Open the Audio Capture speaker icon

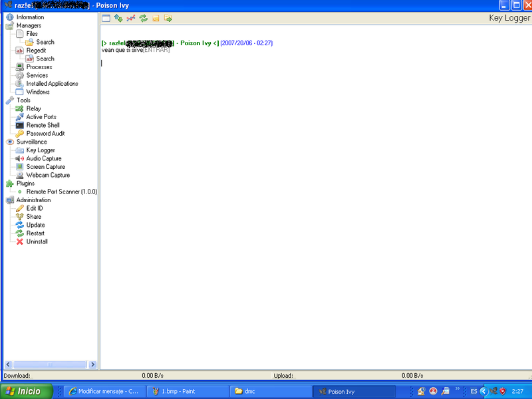pos(20,158)
